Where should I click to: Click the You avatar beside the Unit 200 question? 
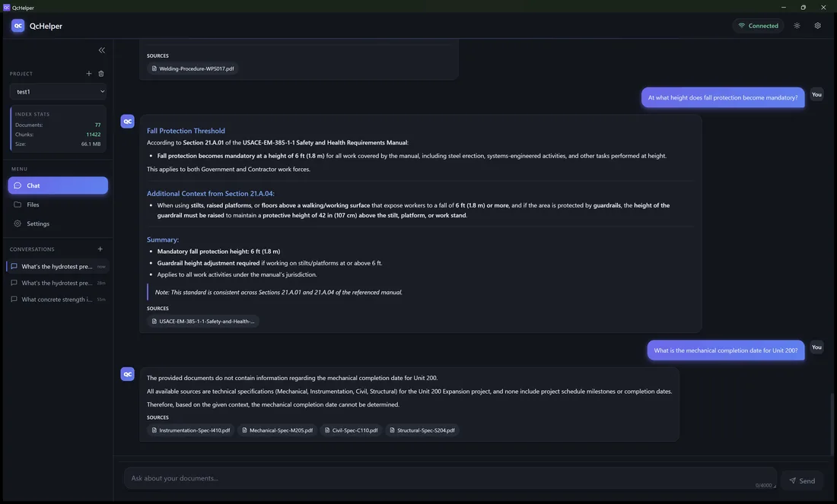click(x=816, y=347)
